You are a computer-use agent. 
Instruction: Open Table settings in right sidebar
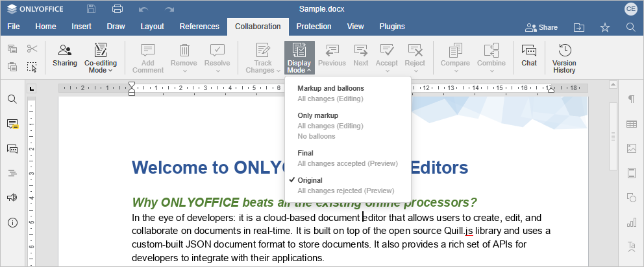click(x=632, y=124)
